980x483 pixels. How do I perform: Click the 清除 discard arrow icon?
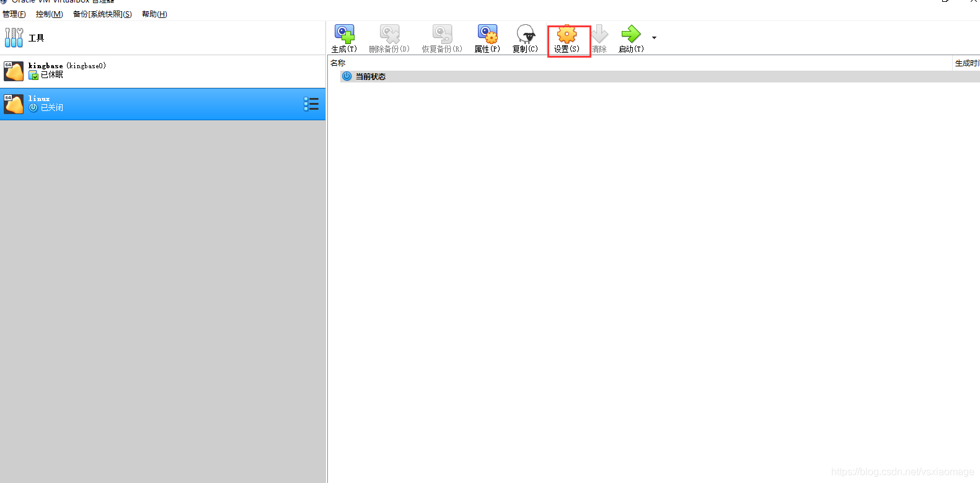click(x=599, y=33)
